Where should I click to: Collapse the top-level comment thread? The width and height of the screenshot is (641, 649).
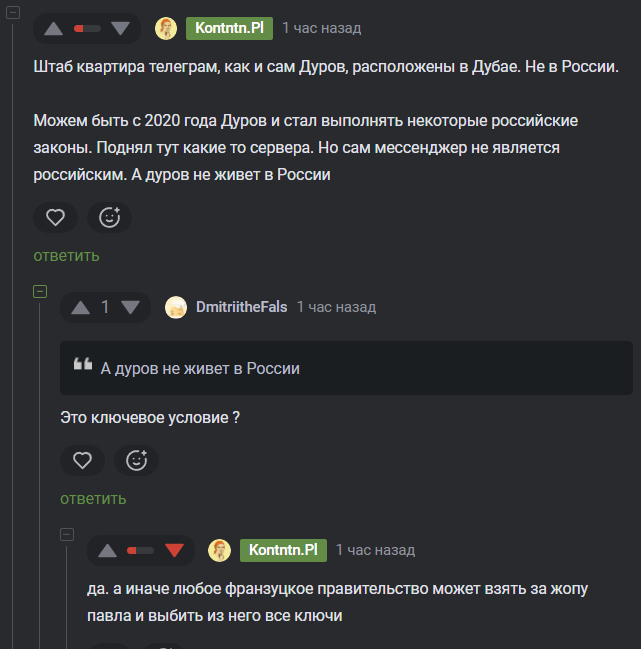[x=13, y=13]
